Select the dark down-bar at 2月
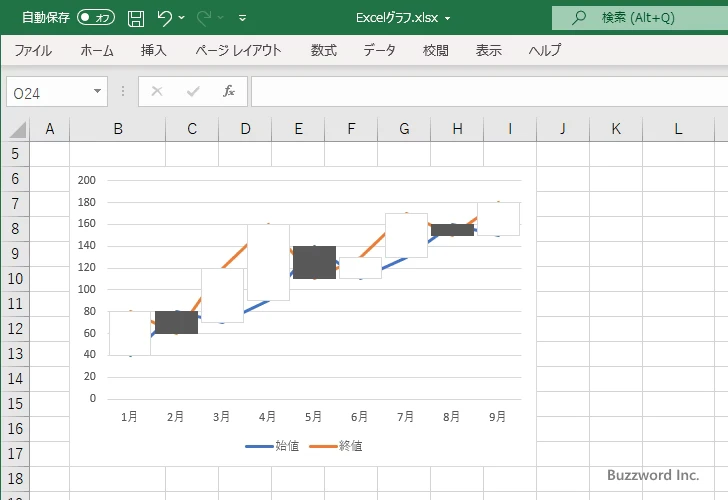This screenshot has height=500, width=728. [176, 322]
